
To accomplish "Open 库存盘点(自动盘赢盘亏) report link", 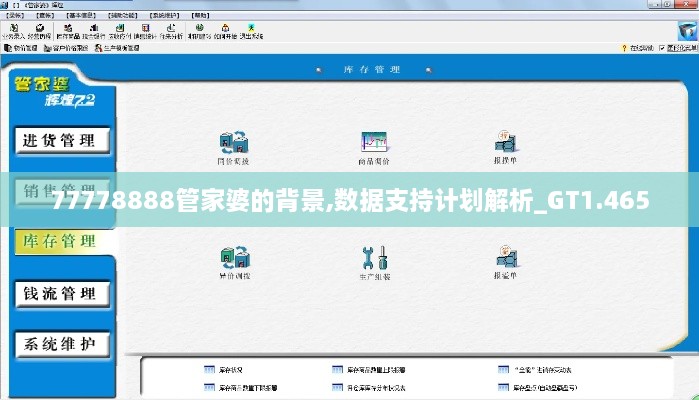I will (537, 388).
